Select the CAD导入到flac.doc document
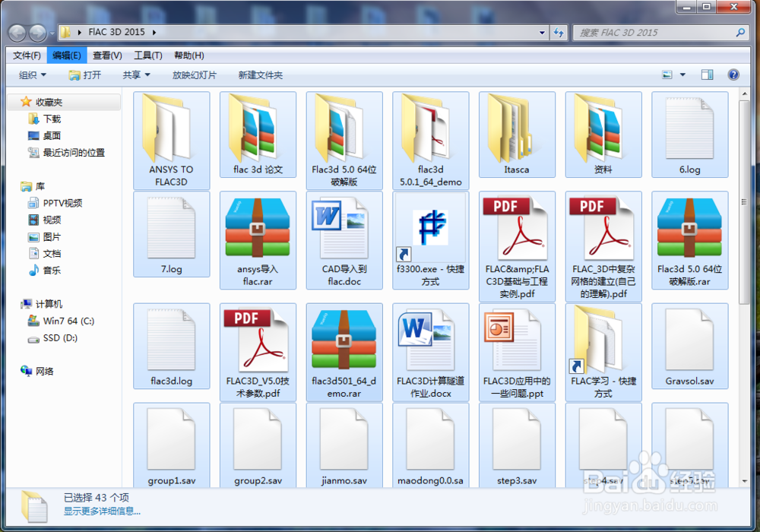760x532 pixels. tap(344, 240)
